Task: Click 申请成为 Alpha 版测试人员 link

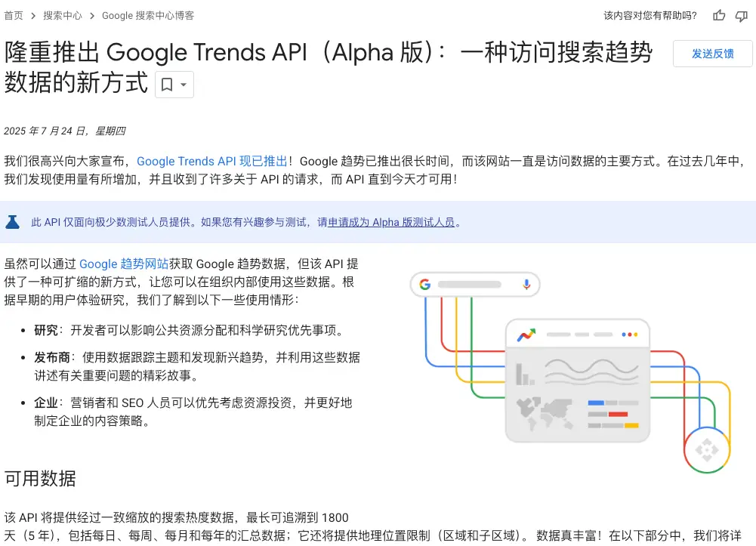Action: (391, 222)
